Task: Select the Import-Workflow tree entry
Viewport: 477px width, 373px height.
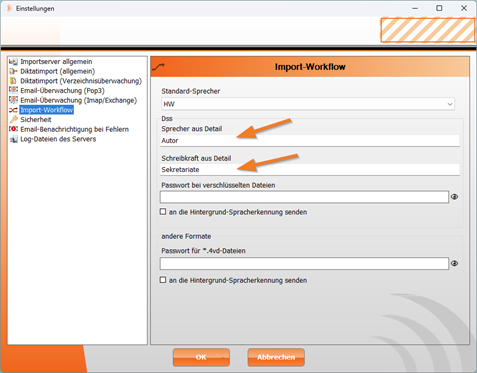Action: pos(46,110)
